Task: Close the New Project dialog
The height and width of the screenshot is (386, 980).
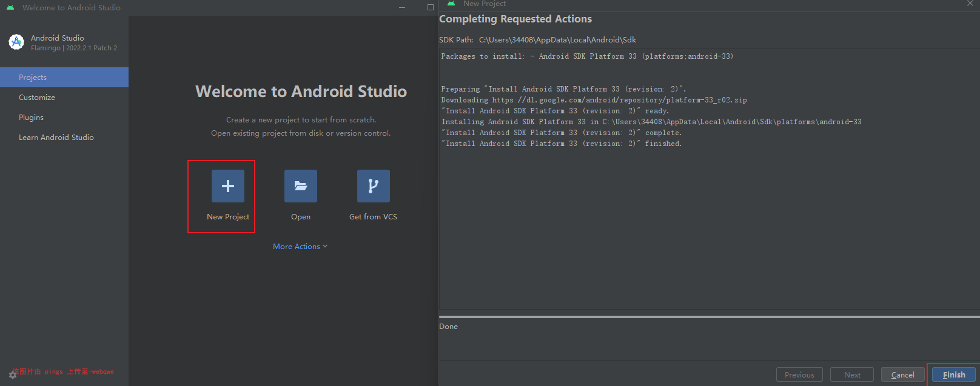Action: click(x=970, y=4)
